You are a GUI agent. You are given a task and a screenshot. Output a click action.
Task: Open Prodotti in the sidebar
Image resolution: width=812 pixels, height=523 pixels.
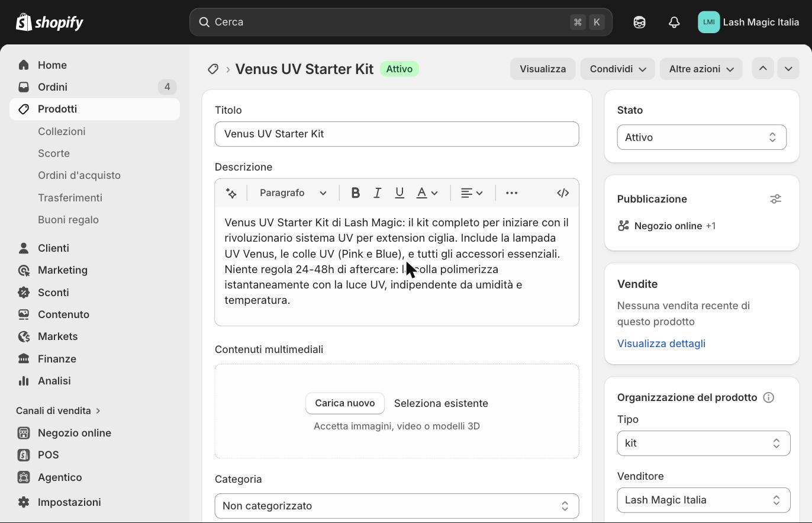coord(95,109)
